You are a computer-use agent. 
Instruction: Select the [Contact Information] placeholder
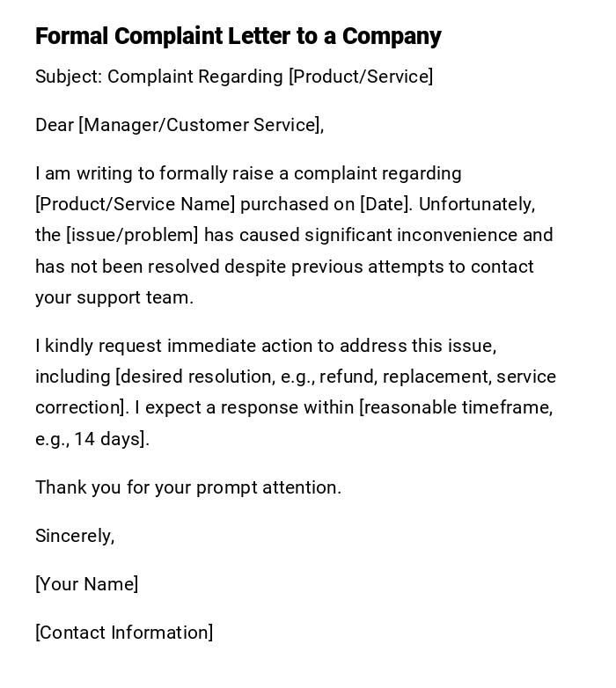[124, 633]
